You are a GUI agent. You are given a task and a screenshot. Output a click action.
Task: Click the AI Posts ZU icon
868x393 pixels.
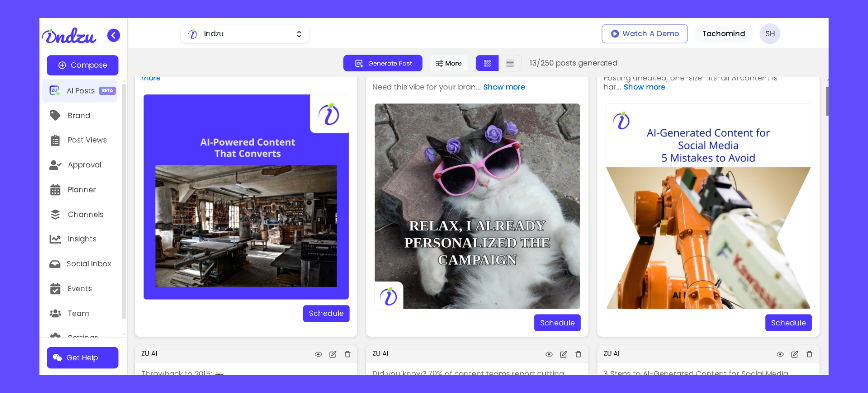pos(55,91)
